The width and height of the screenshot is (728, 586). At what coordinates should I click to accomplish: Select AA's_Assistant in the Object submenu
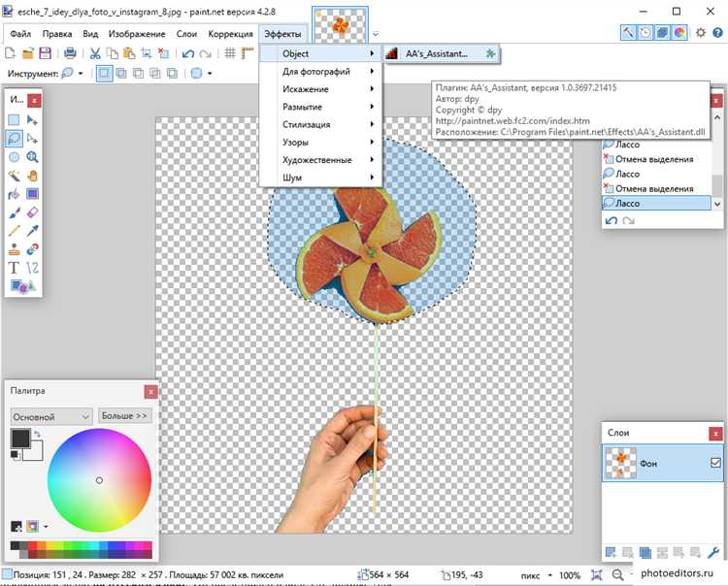click(437, 54)
